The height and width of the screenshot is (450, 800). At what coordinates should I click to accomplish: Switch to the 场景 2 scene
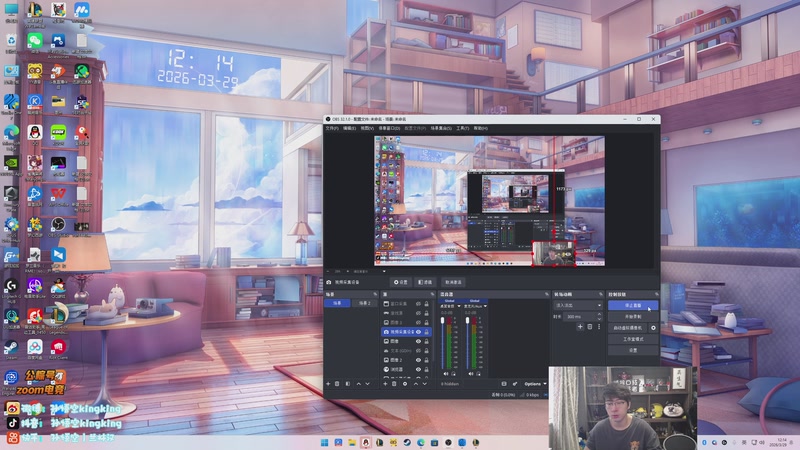[x=365, y=303]
